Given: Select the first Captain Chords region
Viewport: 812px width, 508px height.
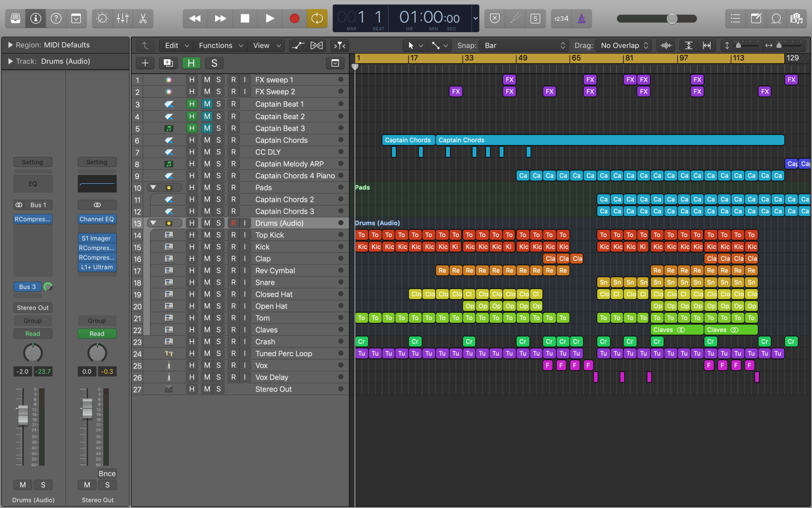Looking at the screenshot, I should coord(408,140).
